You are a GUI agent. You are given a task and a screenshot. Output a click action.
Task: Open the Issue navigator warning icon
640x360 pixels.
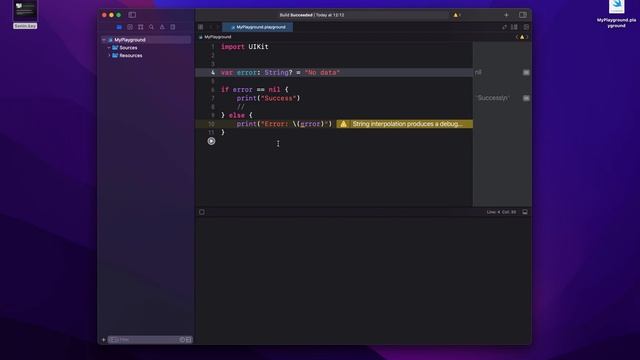click(162, 27)
